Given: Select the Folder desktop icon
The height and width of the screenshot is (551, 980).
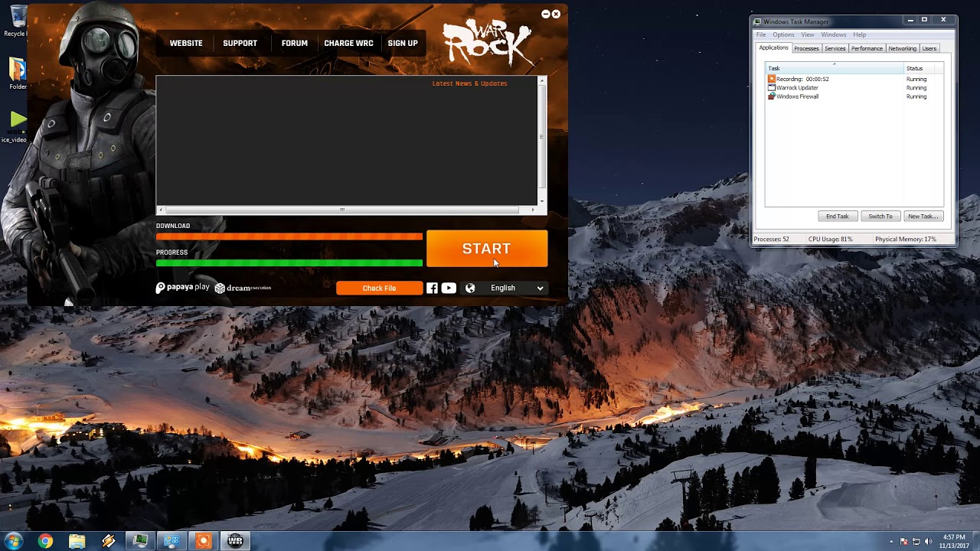Looking at the screenshot, I should click(17, 74).
